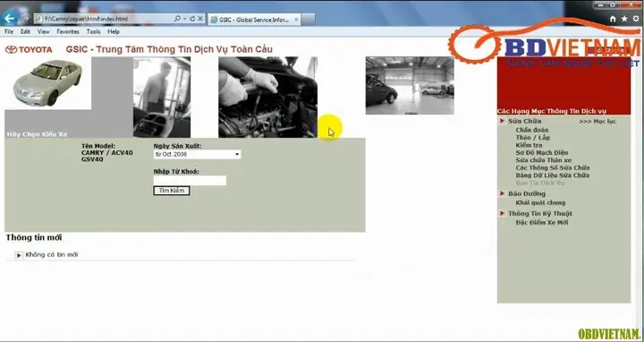Open the Bảng Dữ Liệu Sửa Chữa link
Screen dimensions: 644x342
pyautogui.click(x=553, y=175)
